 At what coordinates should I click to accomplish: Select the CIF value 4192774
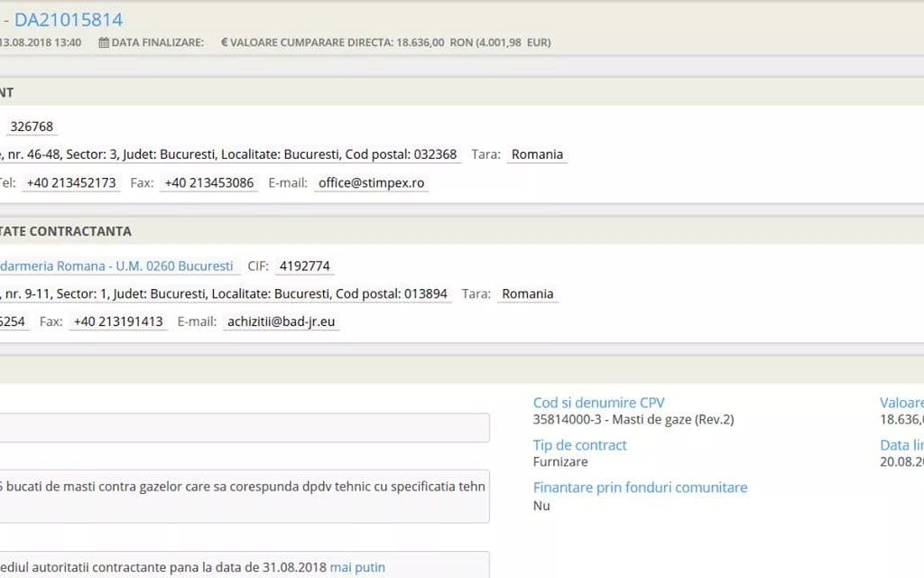(x=305, y=266)
